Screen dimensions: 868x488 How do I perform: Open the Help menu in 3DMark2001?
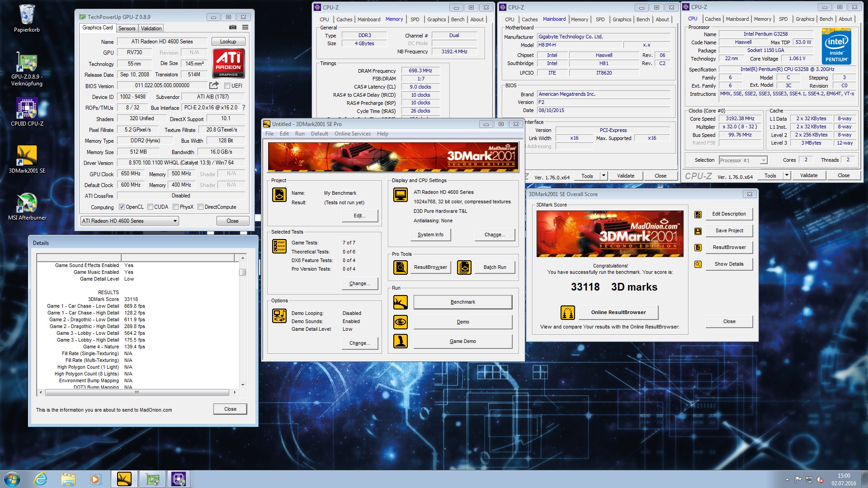point(382,134)
